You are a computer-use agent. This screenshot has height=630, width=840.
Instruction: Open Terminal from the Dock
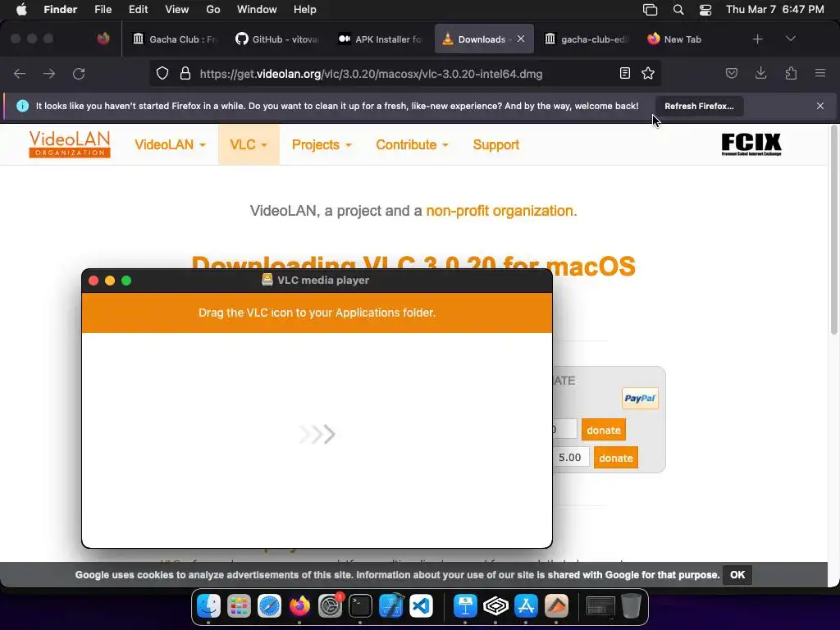point(360,606)
